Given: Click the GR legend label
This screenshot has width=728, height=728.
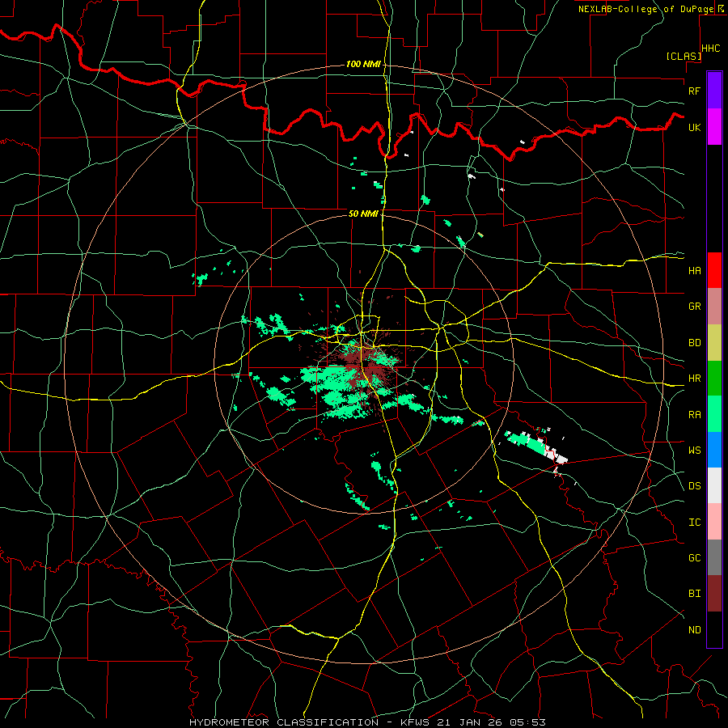Looking at the screenshot, I should (x=694, y=307).
